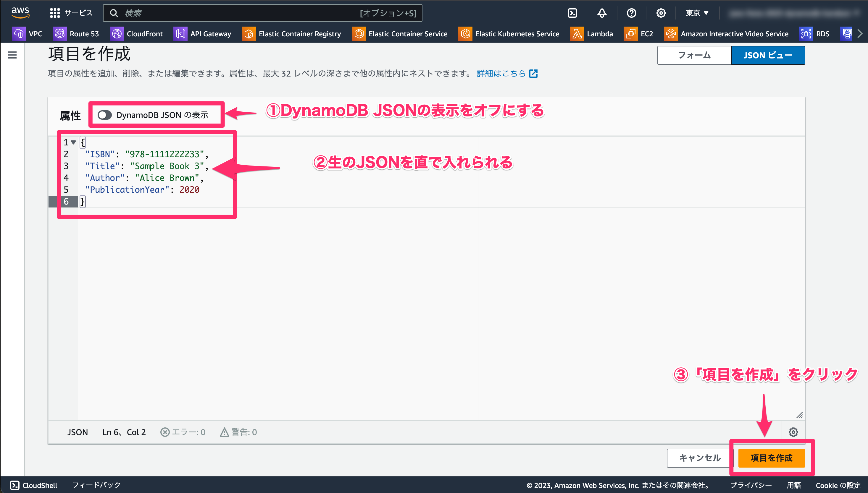The height and width of the screenshot is (493, 868).
Task: Click the 警告: 0 status indicator
Action: click(239, 432)
